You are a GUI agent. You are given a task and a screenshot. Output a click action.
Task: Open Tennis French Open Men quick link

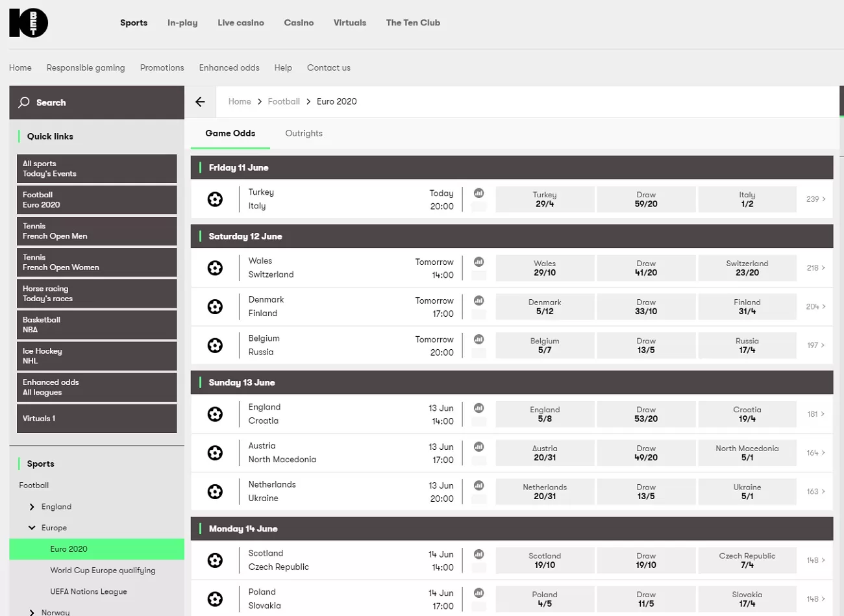click(97, 231)
